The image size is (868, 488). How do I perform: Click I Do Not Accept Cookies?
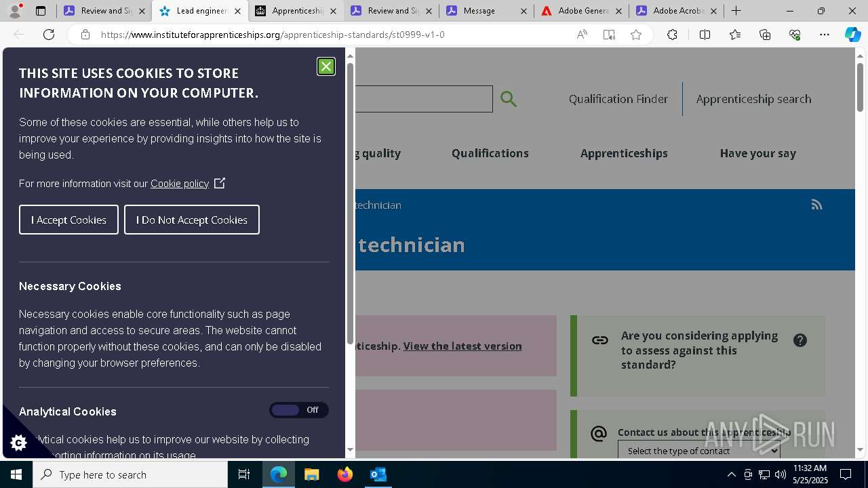click(192, 220)
